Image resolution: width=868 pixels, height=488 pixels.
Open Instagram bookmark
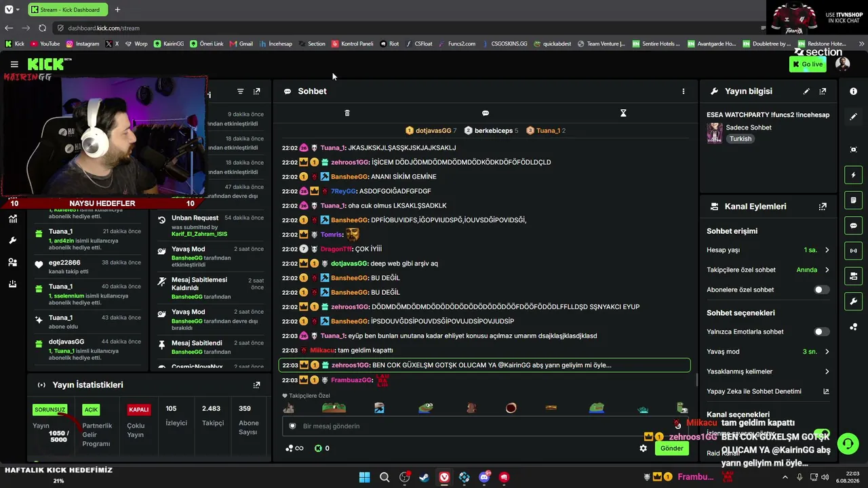(x=83, y=44)
